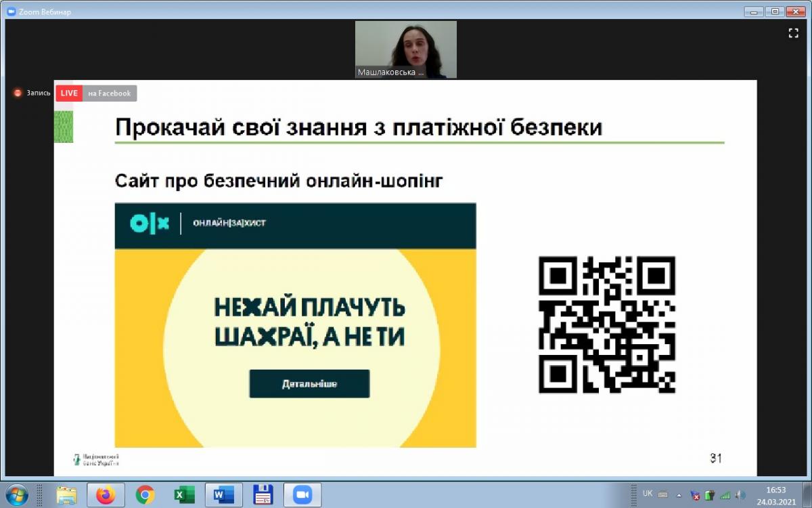Click the НЕХАЙ ПЛАЧУТЬ ШАХРАЇ banner heading

coord(310,322)
